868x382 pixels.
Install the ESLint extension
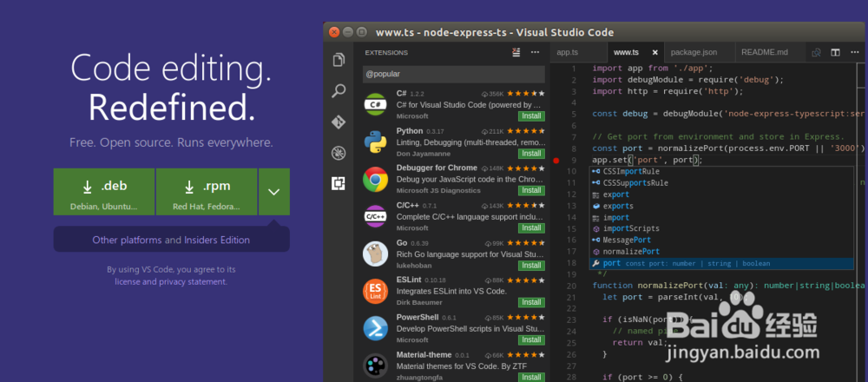[531, 302]
